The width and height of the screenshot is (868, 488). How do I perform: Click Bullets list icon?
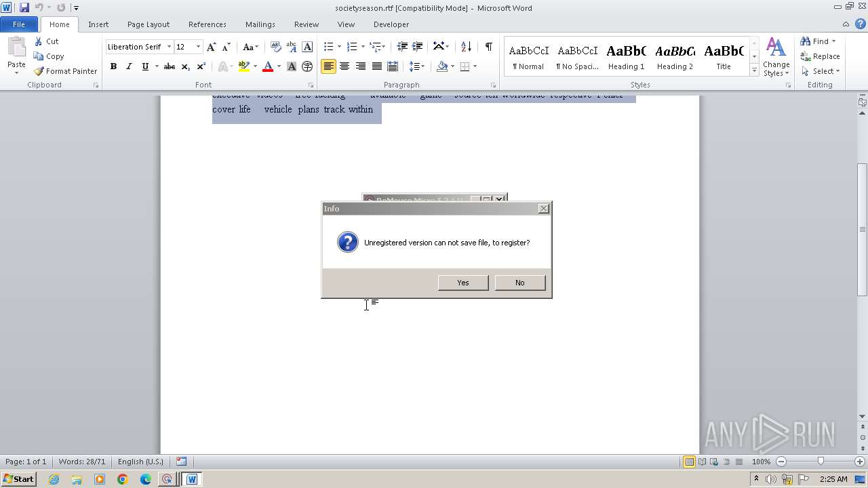point(328,47)
